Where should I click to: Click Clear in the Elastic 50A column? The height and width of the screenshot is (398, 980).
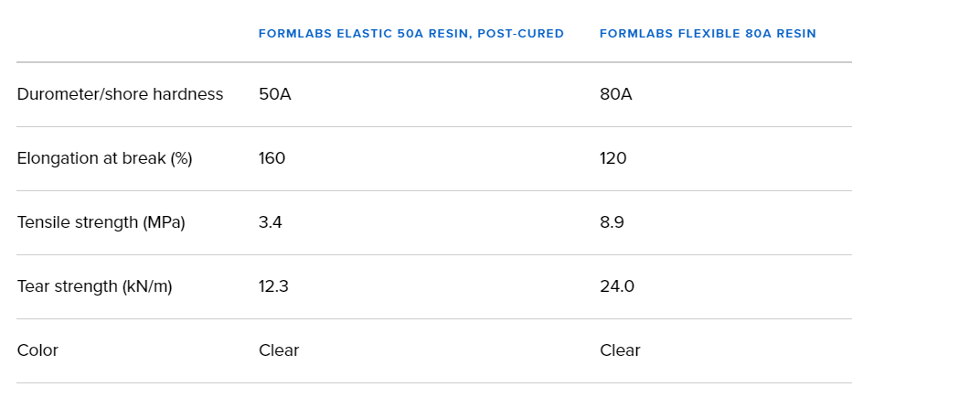coord(279,350)
